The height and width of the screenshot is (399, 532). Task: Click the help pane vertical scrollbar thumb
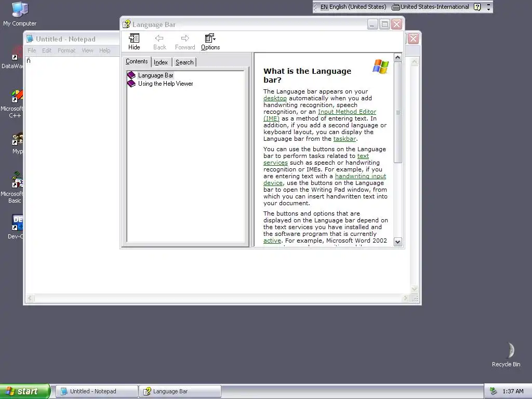coord(397,112)
